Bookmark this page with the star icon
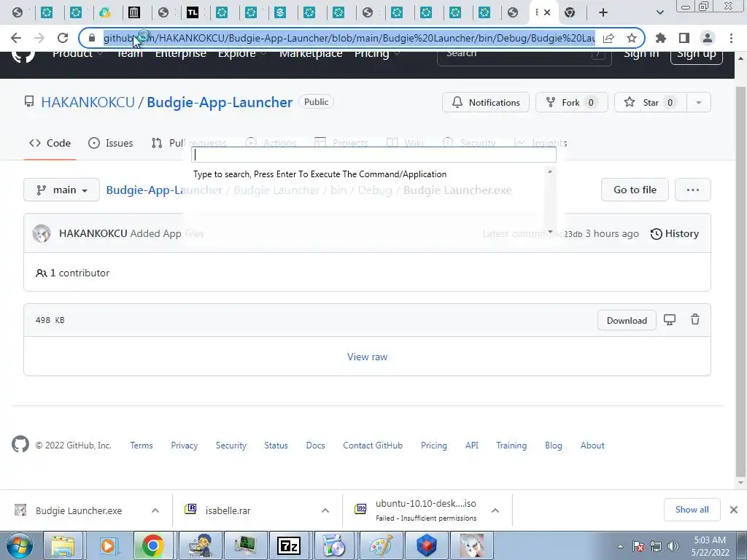Screen dimensions: 747x560 632,38
